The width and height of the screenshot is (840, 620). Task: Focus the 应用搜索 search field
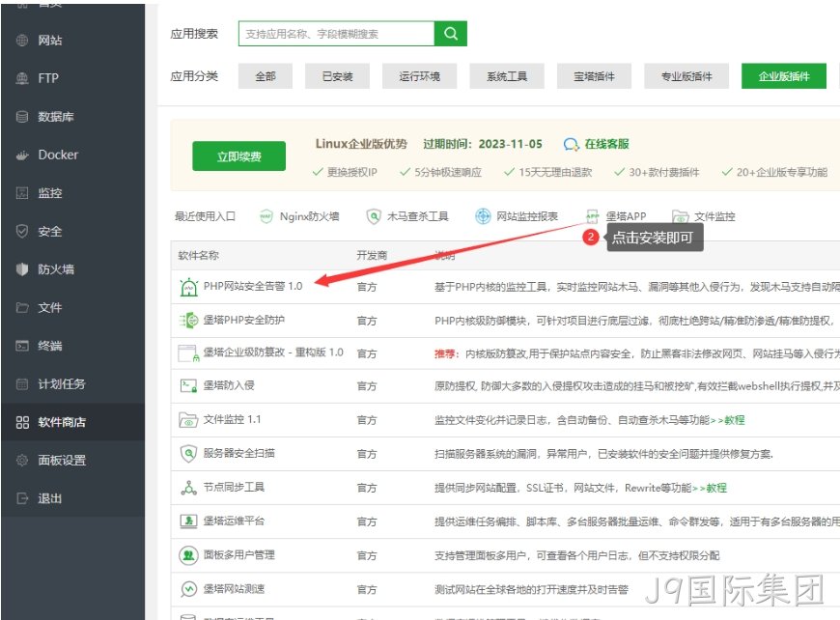coord(336,34)
